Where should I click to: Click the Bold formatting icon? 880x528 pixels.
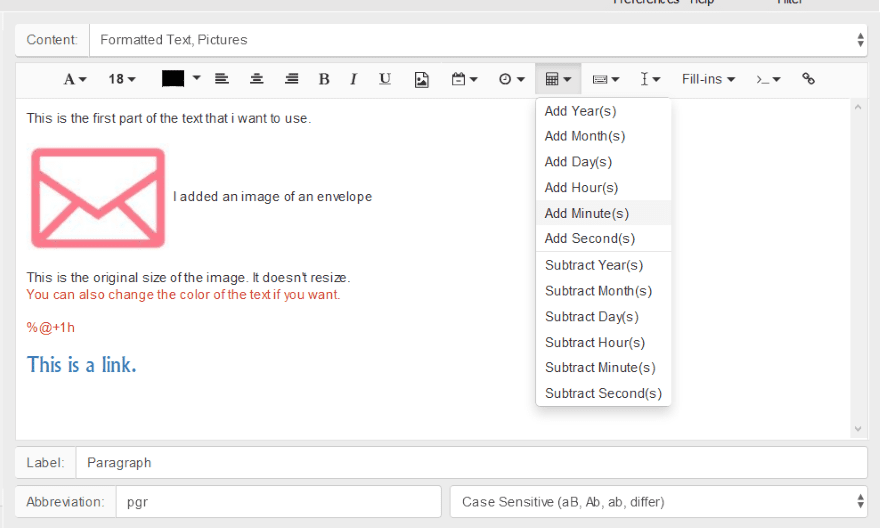click(324, 79)
